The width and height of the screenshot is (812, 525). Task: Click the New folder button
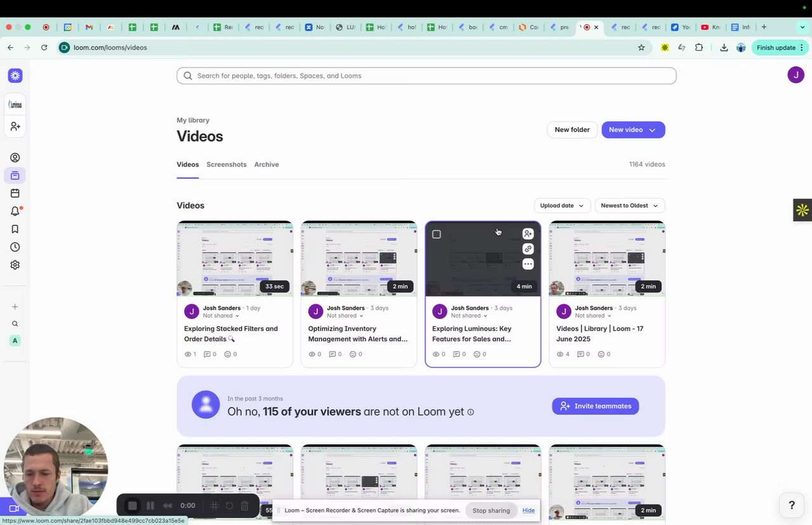tap(572, 130)
